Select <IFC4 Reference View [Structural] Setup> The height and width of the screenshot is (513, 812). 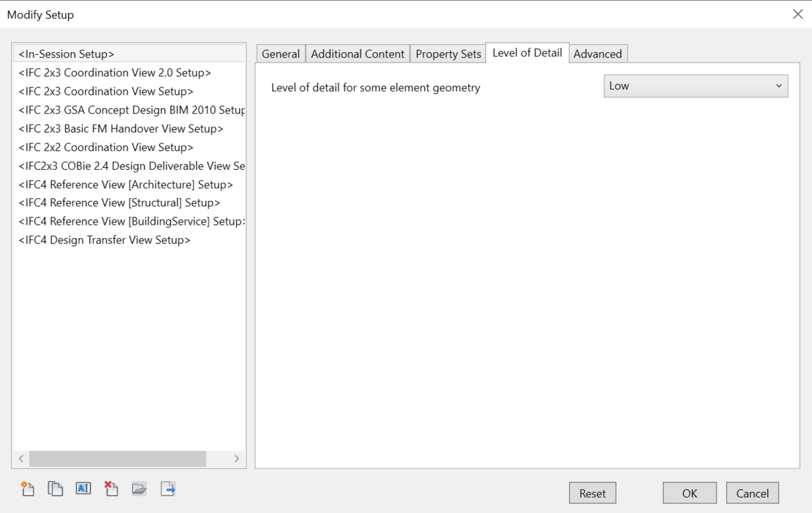(x=129, y=202)
